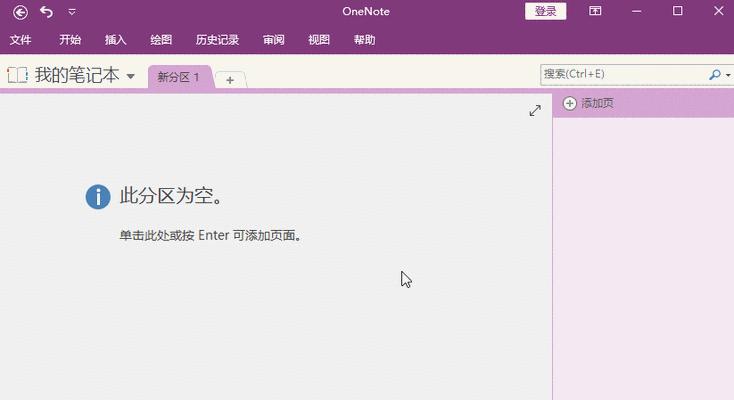Open the 帮助 tab
This screenshot has height=400, width=734.
point(365,40)
